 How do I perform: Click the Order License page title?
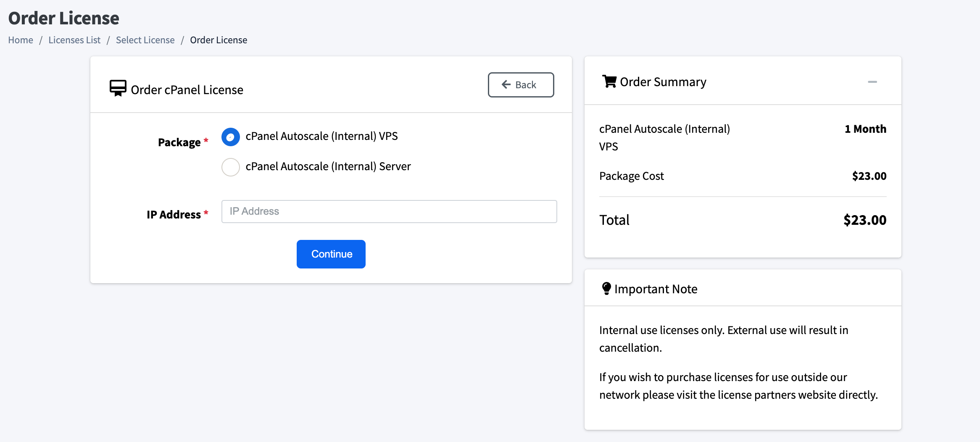(x=64, y=18)
